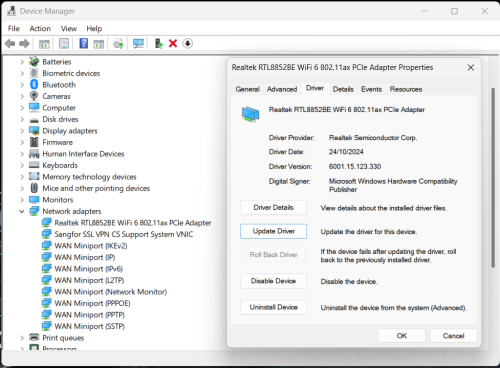This screenshot has height=368, width=500.
Task: Click the Properties sheet toolbar icon
Action: (64, 44)
